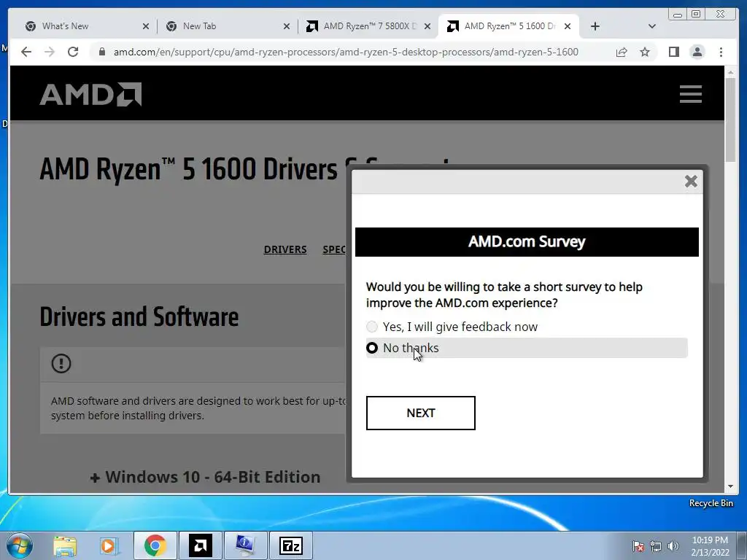Screen dimensions: 747x560
Task: Click the browser forward arrow
Action: tap(50, 52)
